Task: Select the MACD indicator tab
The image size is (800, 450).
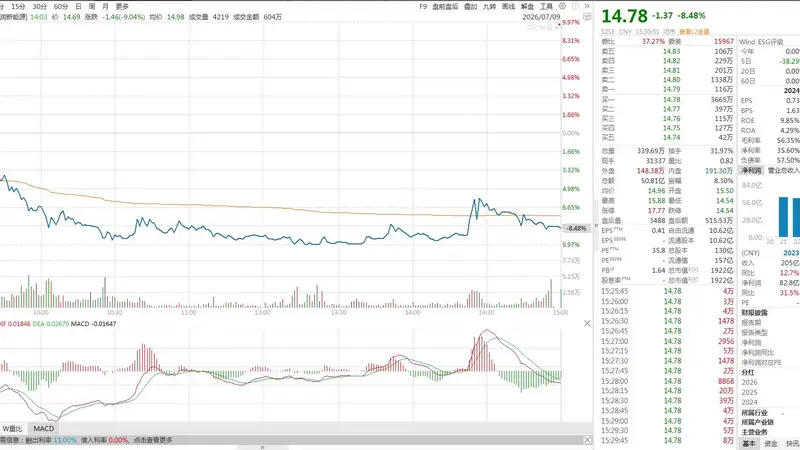Action: pos(43,429)
